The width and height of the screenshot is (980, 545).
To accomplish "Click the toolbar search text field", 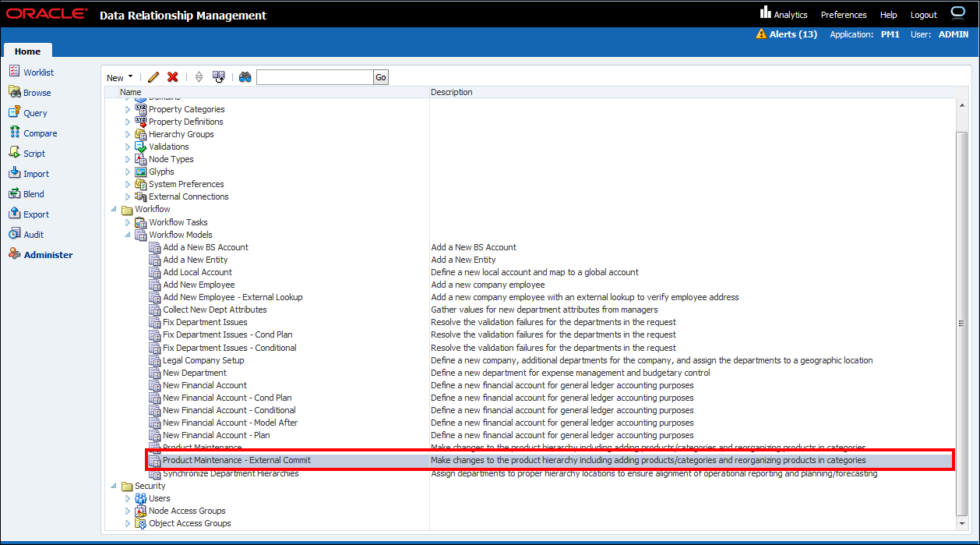I will point(315,77).
